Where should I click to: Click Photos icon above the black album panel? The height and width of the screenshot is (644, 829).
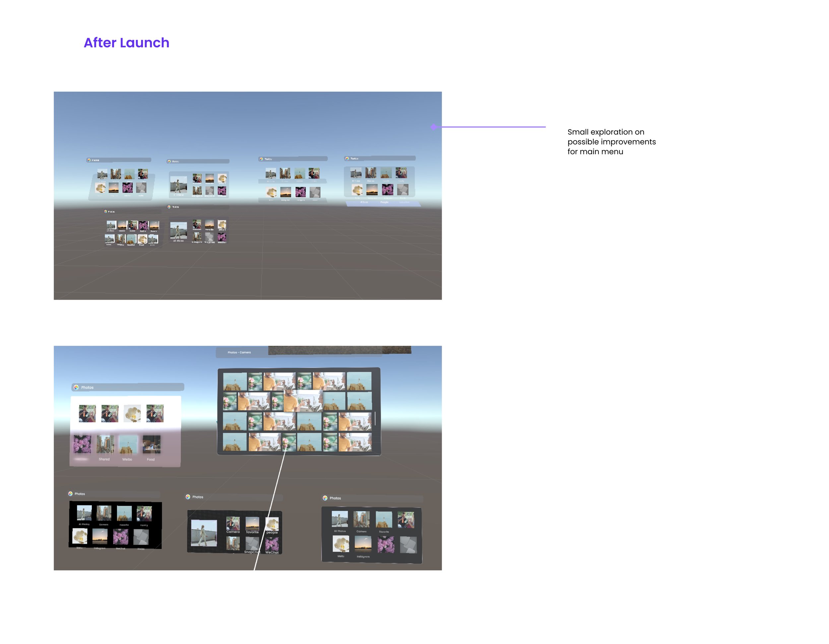71,494
